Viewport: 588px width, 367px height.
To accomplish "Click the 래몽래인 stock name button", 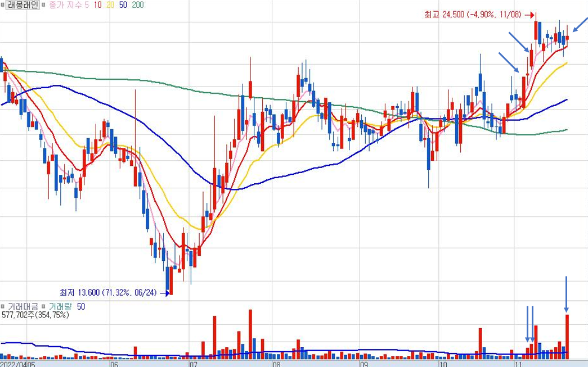I will tap(23, 5).
